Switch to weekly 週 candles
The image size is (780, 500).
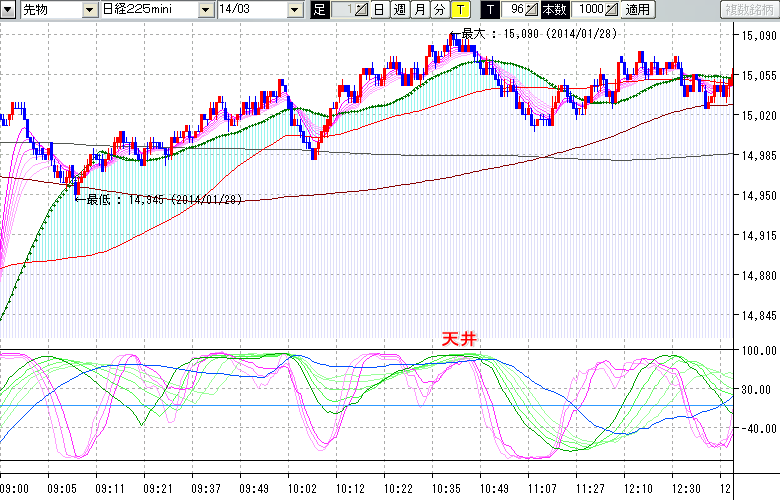(399, 9)
